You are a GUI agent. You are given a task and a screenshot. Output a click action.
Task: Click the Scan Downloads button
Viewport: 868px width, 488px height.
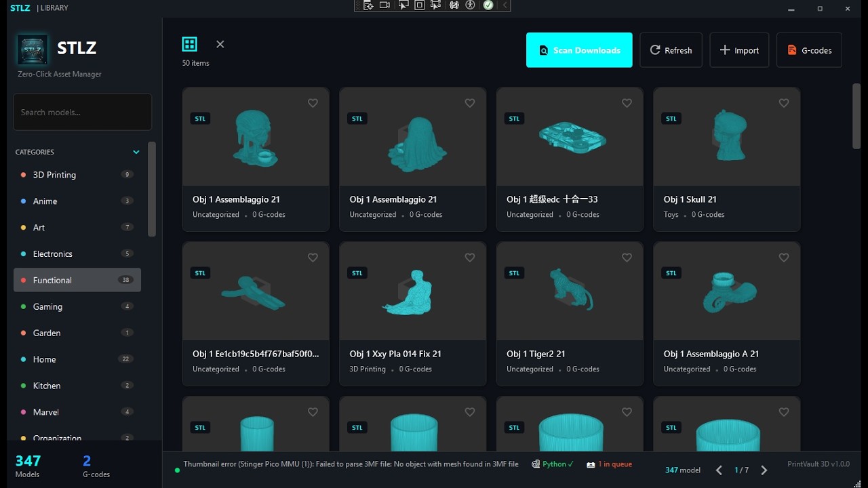click(x=579, y=50)
